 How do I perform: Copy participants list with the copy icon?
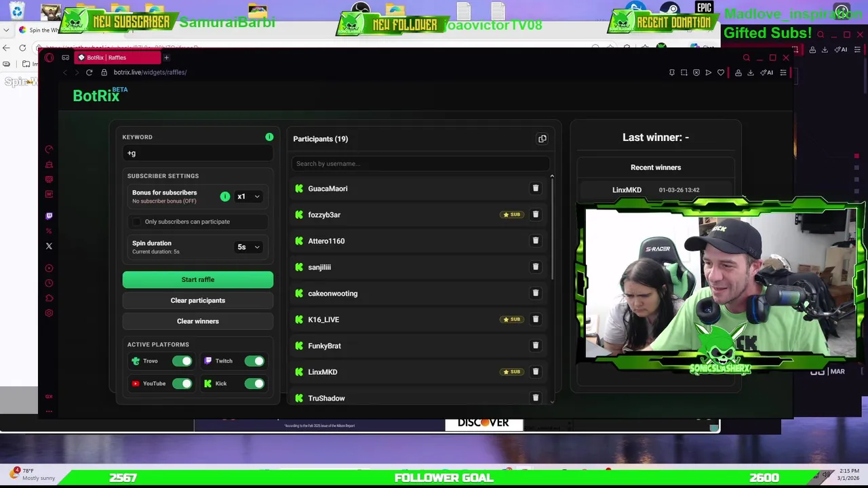(x=542, y=139)
